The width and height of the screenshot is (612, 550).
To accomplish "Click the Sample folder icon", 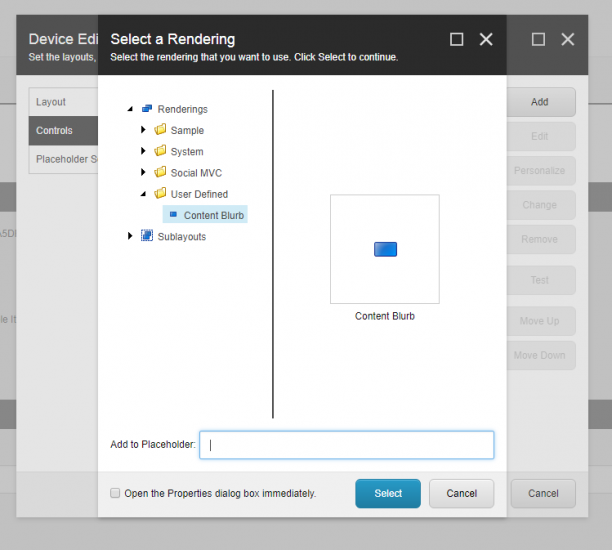I will (160, 130).
